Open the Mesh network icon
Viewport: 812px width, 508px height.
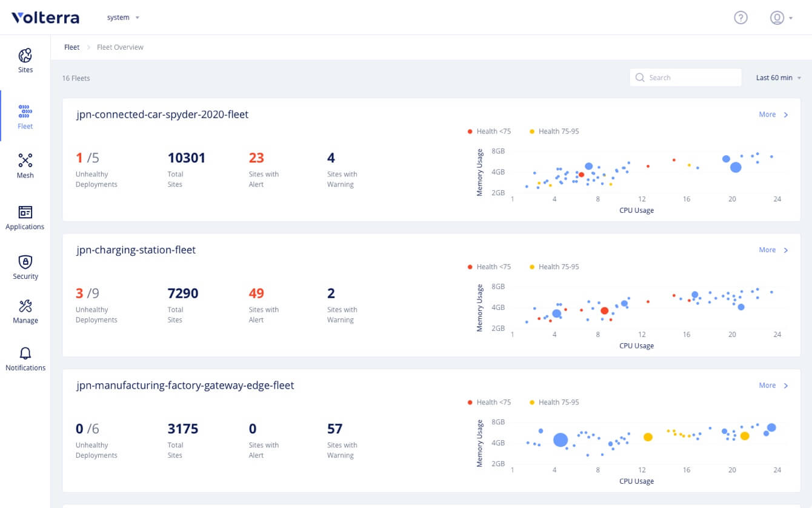coord(25,161)
